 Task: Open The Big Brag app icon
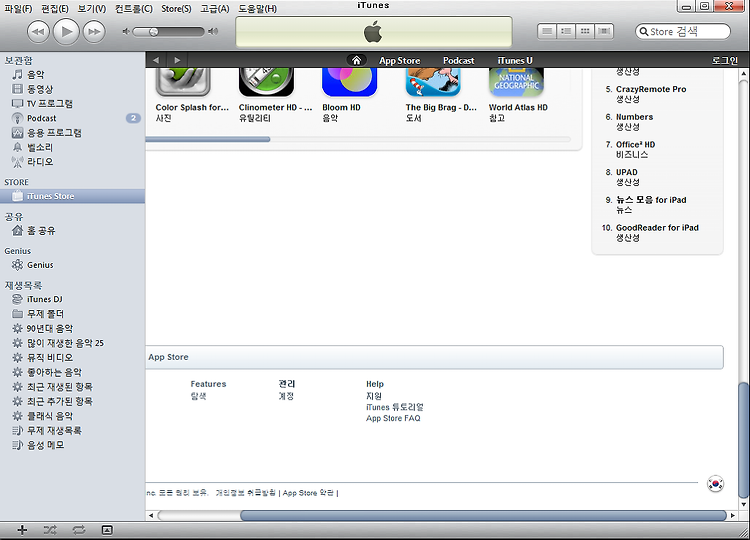coord(433,82)
